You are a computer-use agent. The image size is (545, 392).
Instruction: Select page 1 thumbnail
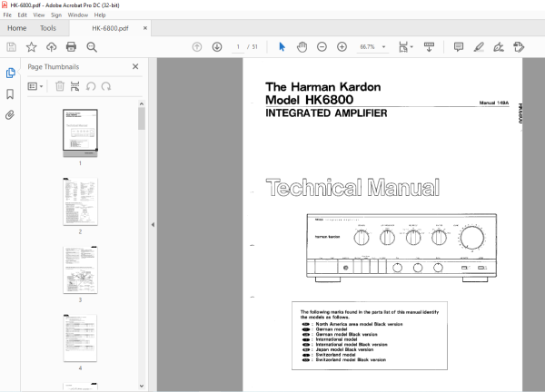click(80, 133)
